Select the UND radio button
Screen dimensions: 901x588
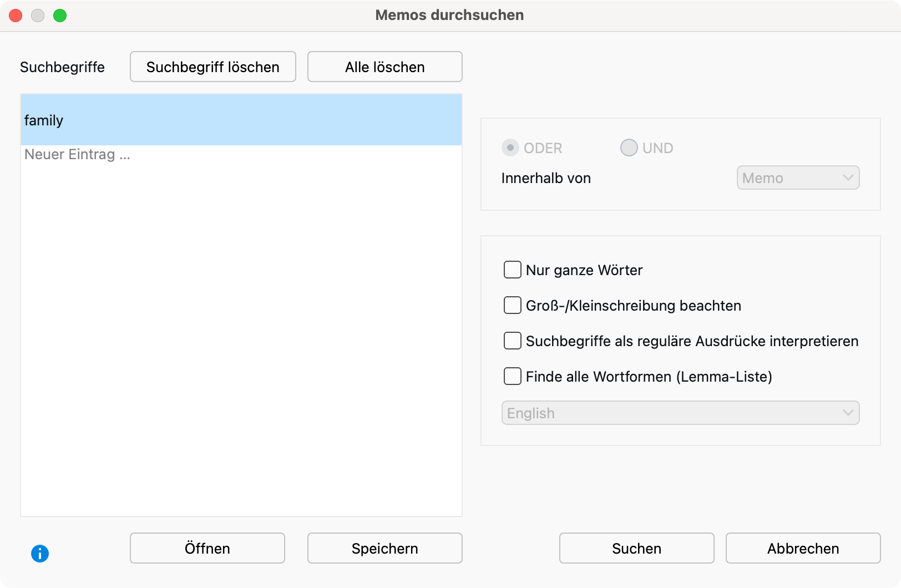tap(629, 148)
